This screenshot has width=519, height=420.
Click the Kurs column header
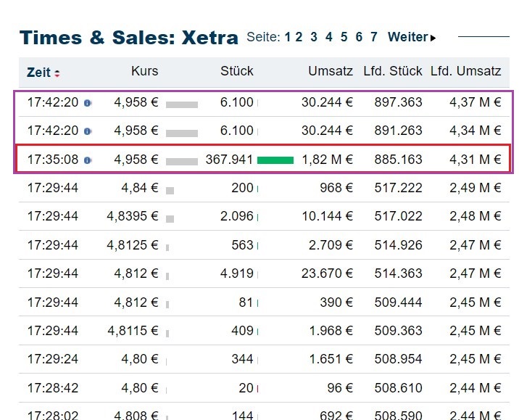(x=144, y=71)
